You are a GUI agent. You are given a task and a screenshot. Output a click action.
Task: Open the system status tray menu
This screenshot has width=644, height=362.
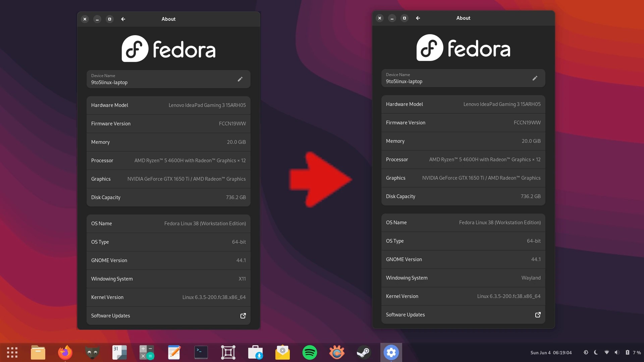(x=610, y=353)
